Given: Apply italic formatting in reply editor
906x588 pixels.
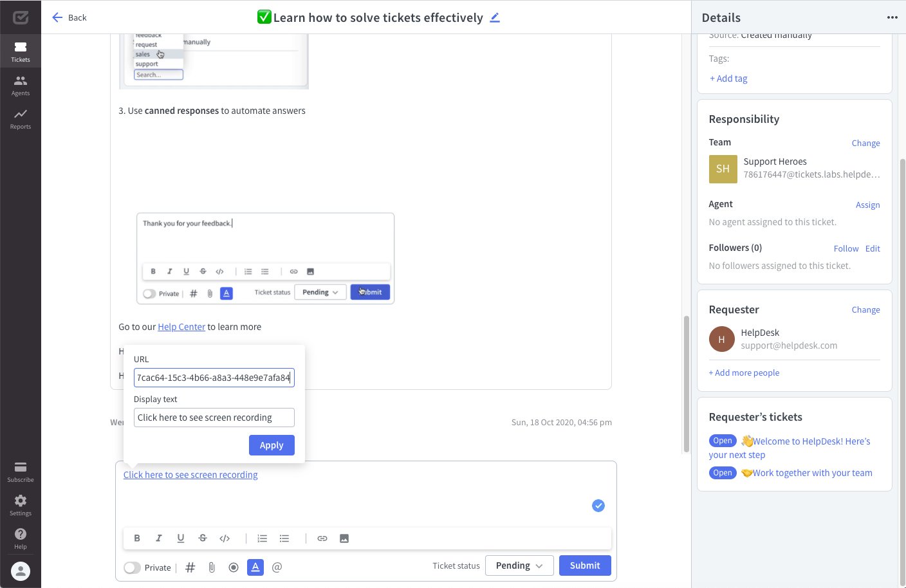Looking at the screenshot, I should [x=159, y=538].
